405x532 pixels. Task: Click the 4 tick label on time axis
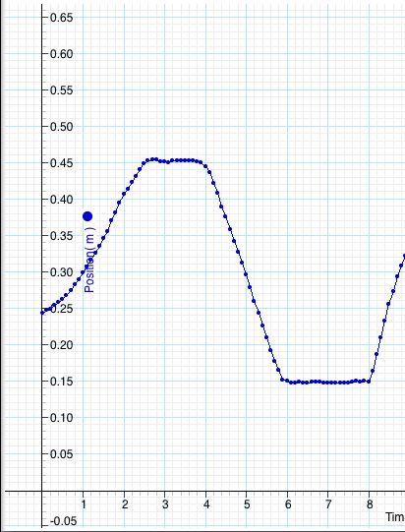pyautogui.click(x=206, y=504)
